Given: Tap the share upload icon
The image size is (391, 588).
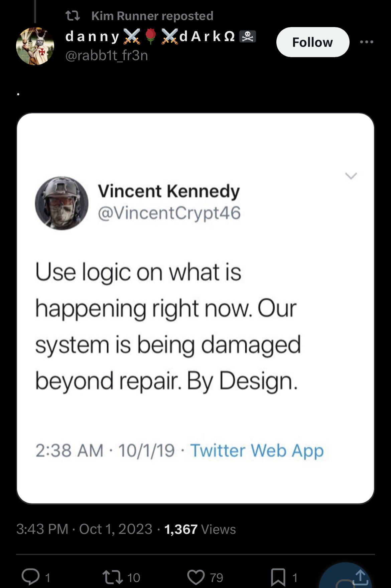Looking at the screenshot, I should pyautogui.click(x=360, y=577).
